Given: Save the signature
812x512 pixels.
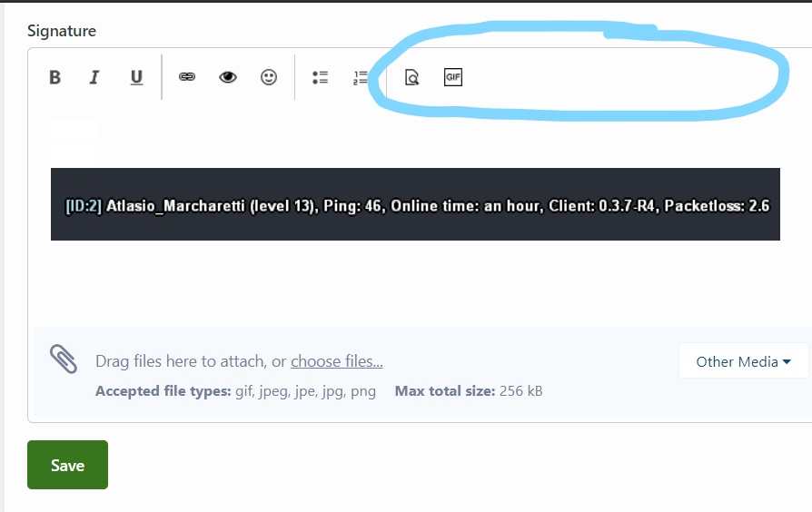Looking at the screenshot, I should (68, 465).
